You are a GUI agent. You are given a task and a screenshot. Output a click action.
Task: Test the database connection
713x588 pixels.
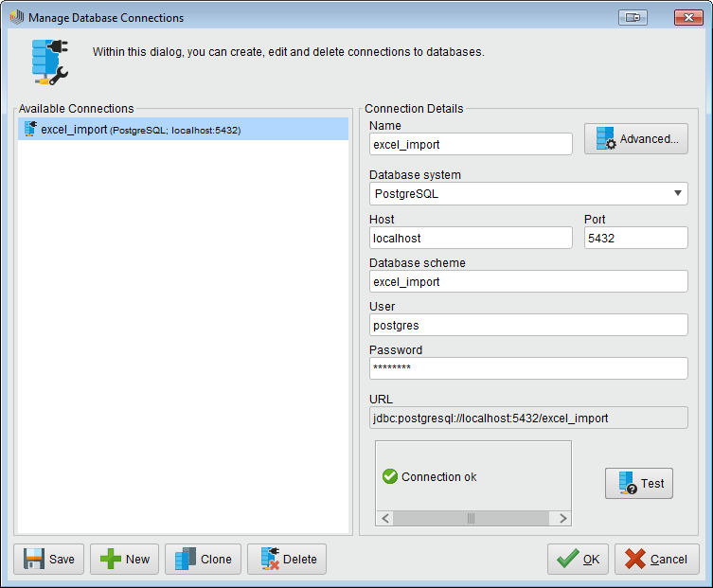point(639,484)
